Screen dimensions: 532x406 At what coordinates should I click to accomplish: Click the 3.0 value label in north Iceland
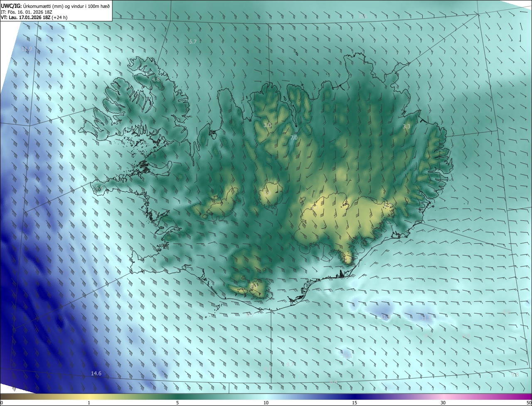pos(267,125)
